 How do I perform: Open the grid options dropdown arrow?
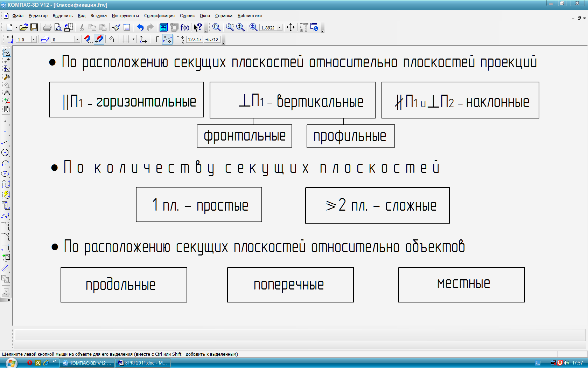133,39
